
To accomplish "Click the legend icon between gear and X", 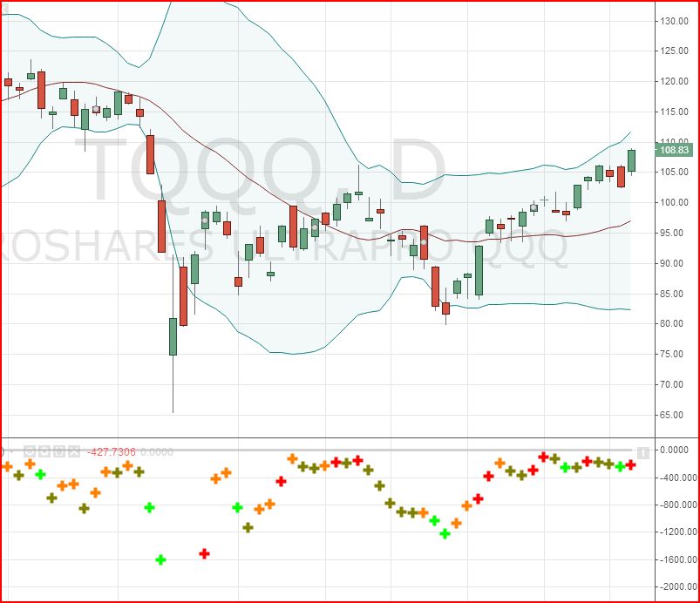I will click(x=58, y=451).
